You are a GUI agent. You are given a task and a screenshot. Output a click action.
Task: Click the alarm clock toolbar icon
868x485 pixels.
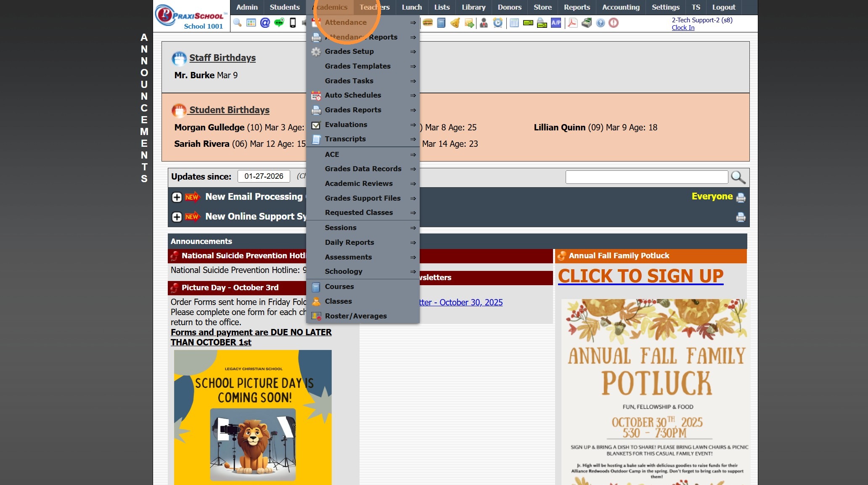click(x=498, y=23)
